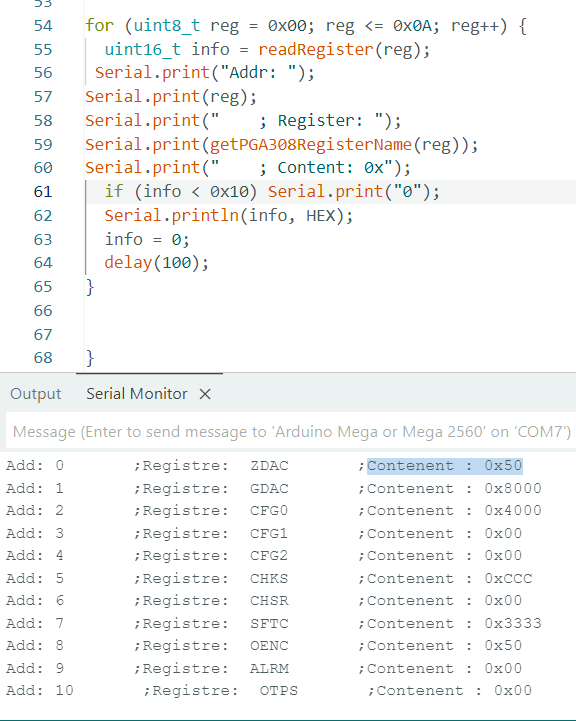This screenshot has height=721, width=576.
Task: Click the '; Register: ' string on line 58
Action: [297, 121]
